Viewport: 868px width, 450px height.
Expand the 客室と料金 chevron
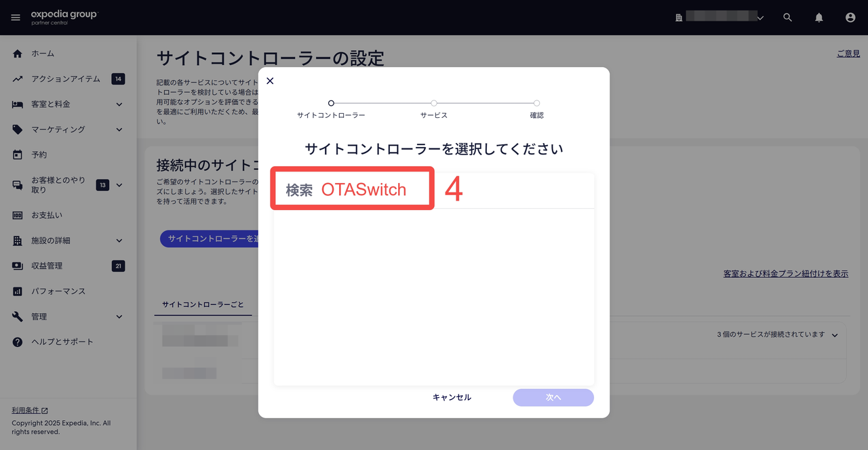[x=119, y=104]
